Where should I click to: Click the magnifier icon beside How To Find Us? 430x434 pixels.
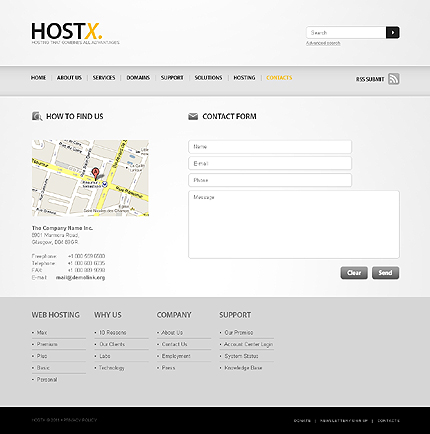pyautogui.click(x=37, y=116)
